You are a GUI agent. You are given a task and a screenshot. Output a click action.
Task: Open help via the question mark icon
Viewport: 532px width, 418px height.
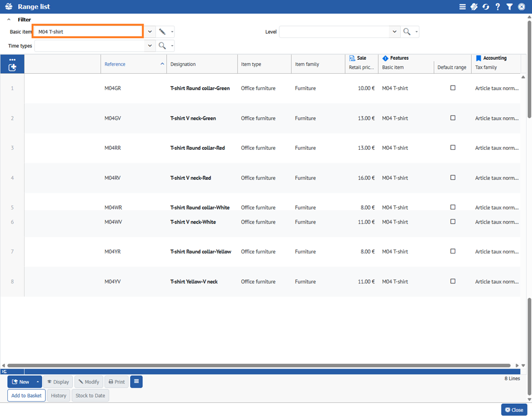click(x=498, y=7)
